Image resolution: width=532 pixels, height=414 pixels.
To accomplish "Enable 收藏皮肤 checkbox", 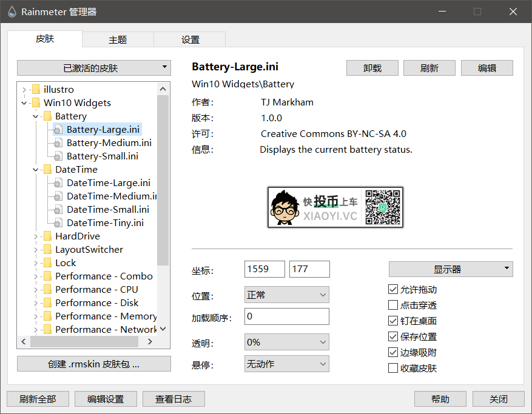I will pyautogui.click(x=393, y=368).
